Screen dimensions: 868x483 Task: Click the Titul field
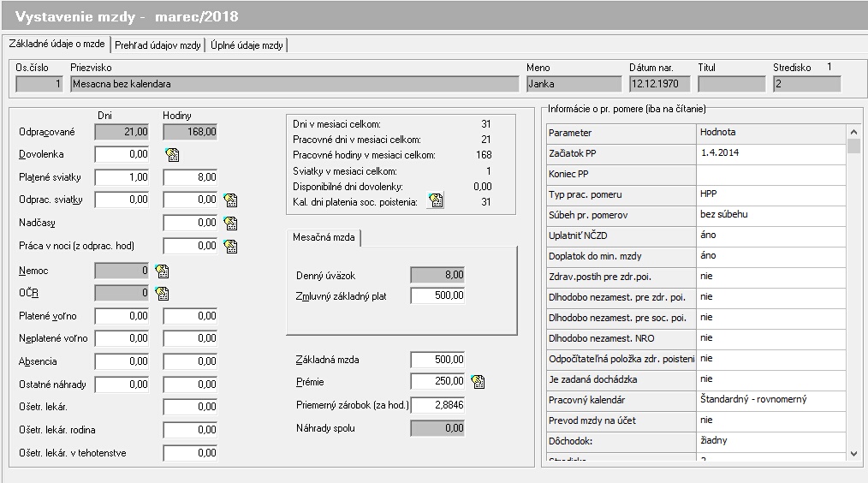(x=732, y=84)
